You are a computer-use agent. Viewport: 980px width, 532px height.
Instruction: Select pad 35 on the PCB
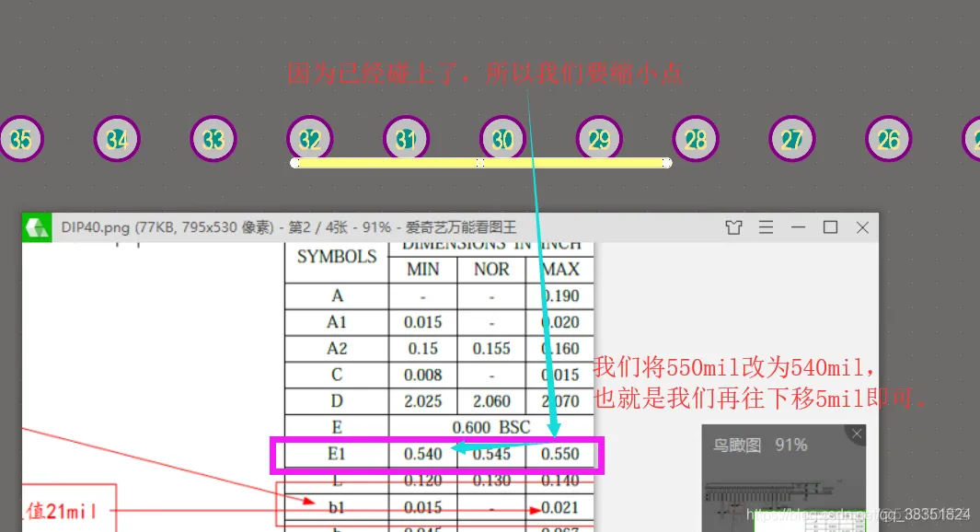coord(20,140)
